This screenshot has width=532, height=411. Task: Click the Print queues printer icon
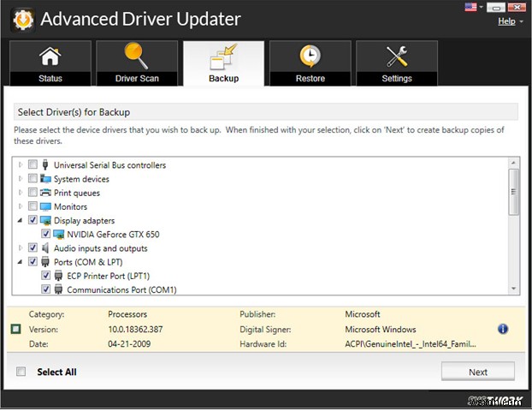point(46,193)
